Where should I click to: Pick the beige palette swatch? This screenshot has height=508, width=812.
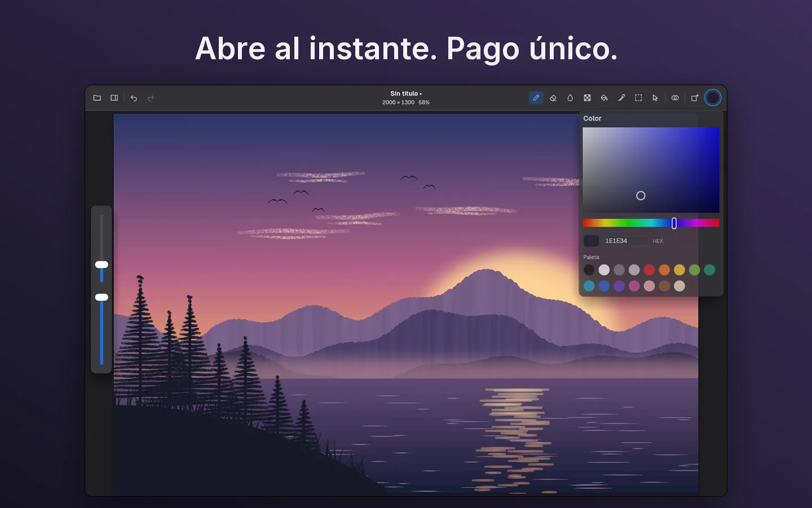pyautogui.click(x=679, y=286)
